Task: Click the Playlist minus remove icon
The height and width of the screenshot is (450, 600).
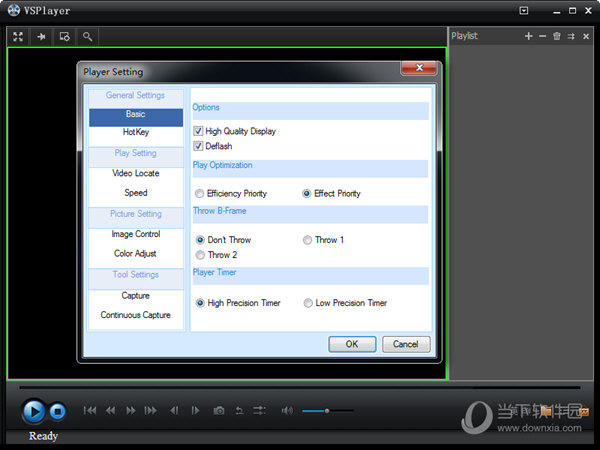Action: [543, 36]
